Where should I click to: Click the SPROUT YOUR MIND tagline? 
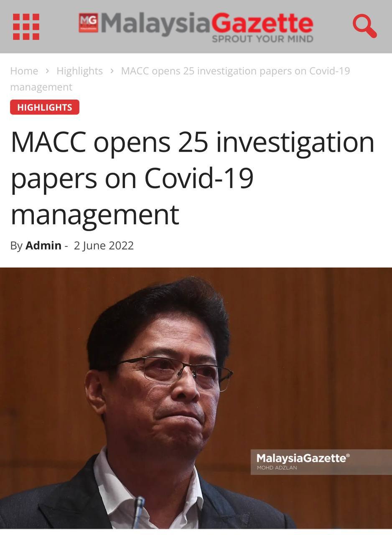(x=262, y=39)
